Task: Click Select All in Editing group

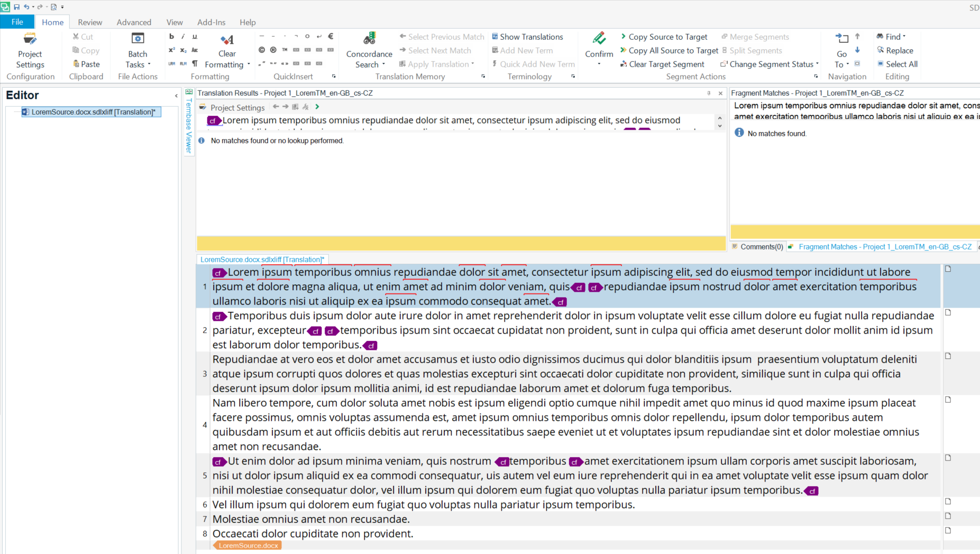Action: 897,64
